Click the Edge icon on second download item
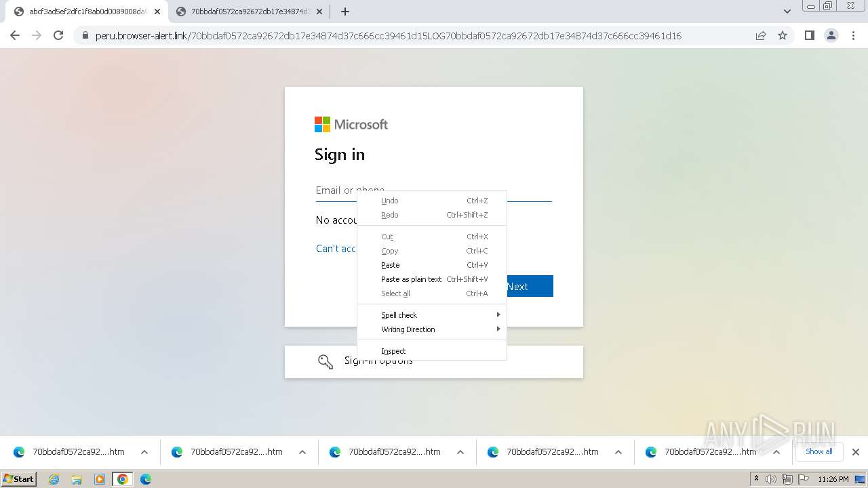The width and height of the screenshot is (868, 488). (177, 452)
